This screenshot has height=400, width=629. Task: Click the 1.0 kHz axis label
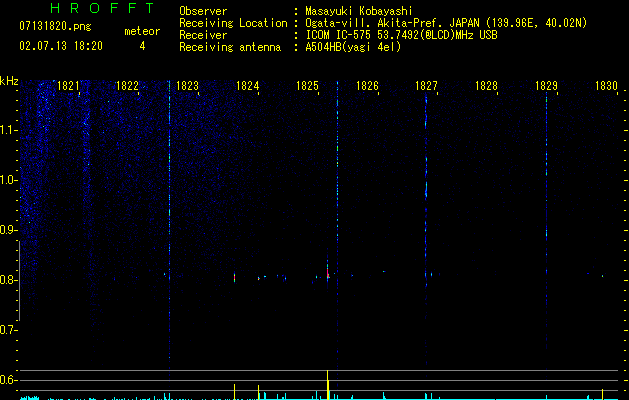point(8,180)
